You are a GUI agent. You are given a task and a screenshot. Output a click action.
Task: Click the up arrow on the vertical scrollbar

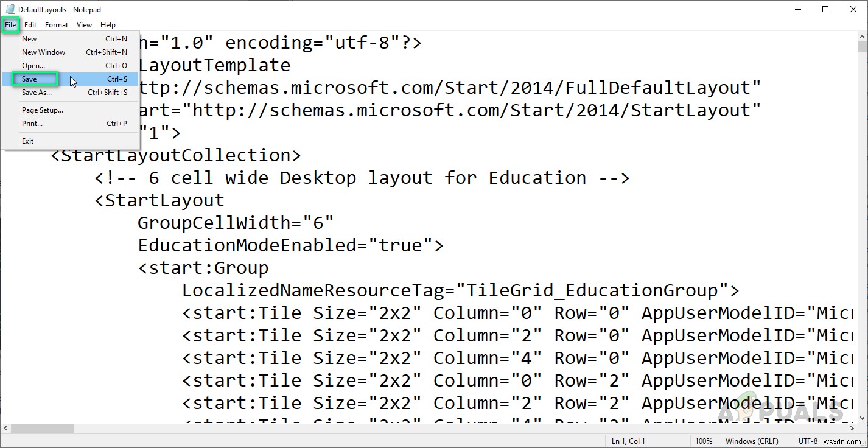(x=863, y=37)
